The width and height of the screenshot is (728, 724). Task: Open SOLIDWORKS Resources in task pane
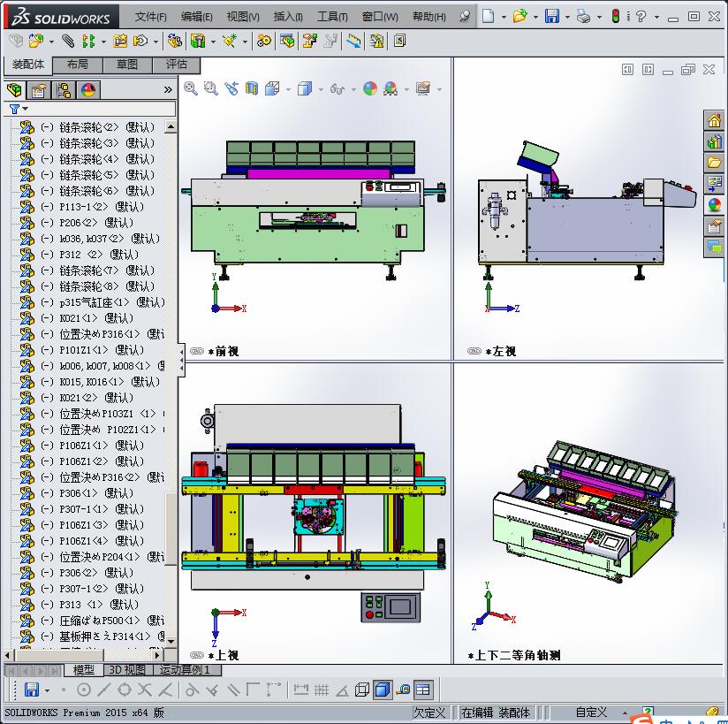click(714, 120)
